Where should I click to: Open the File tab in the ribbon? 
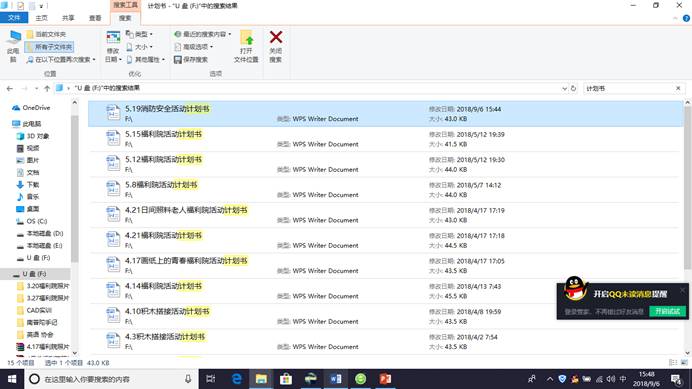pos(14,18)
